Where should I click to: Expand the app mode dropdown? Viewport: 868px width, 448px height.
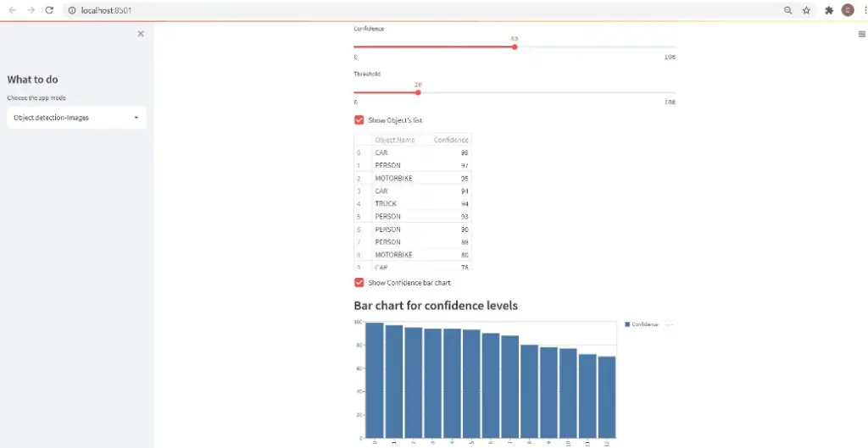click(x=76, y=118)
